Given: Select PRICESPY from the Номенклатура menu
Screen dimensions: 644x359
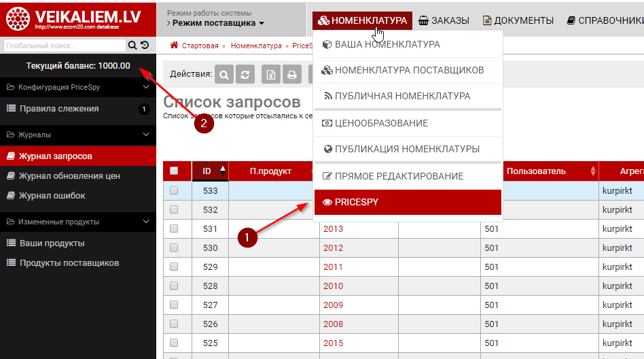Looking at the screenshot, I should tap(408, 202).
